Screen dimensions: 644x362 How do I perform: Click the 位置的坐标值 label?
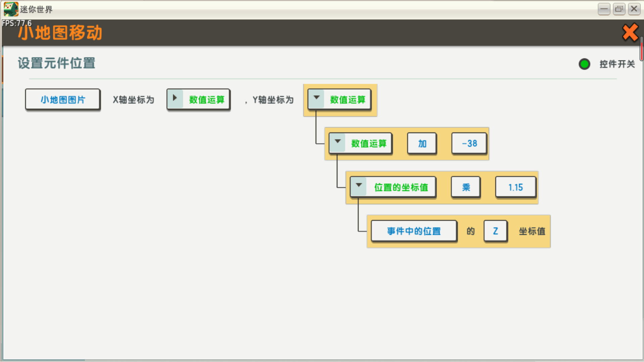click(401, 187)
